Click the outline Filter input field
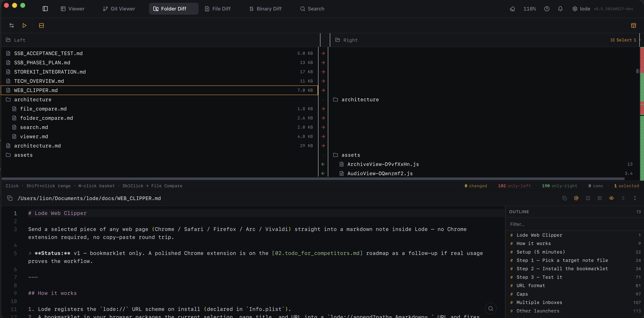644x318 pixels. (575, 224)
